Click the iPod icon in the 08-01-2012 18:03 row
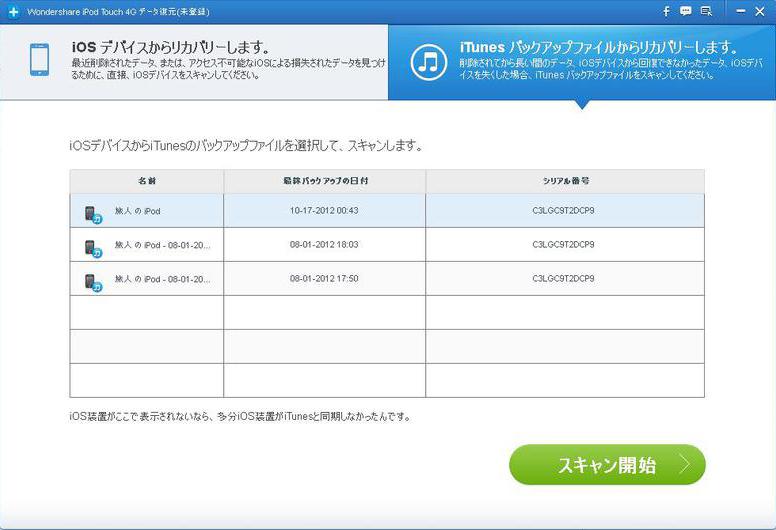This screenshot has width=776, height=530. [93, 248]
